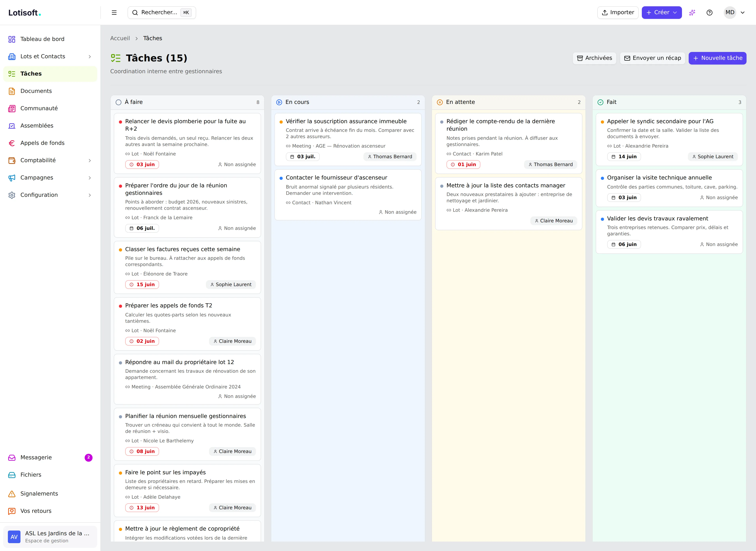The height and width of the screenshot is (551, 756).
Task: Click the MD user avatar
Action: (x=730, y=13)
